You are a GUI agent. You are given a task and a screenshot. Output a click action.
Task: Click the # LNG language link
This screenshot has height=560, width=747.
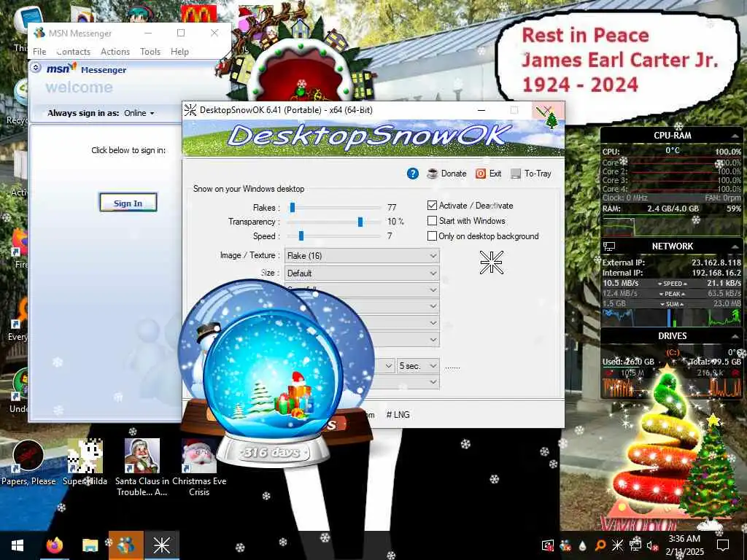(398, 415)
